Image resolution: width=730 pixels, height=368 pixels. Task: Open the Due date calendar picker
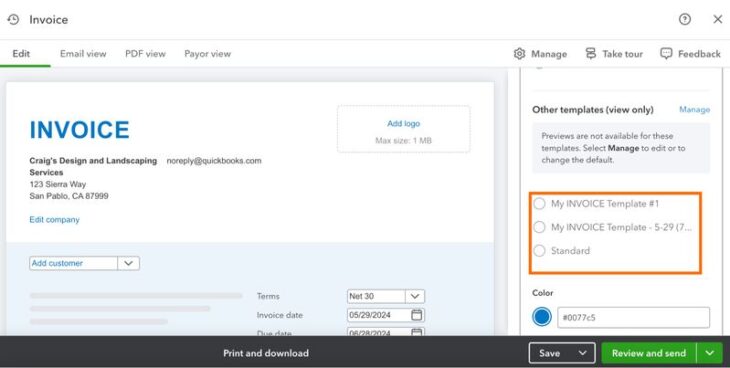[x=417, y=332]
